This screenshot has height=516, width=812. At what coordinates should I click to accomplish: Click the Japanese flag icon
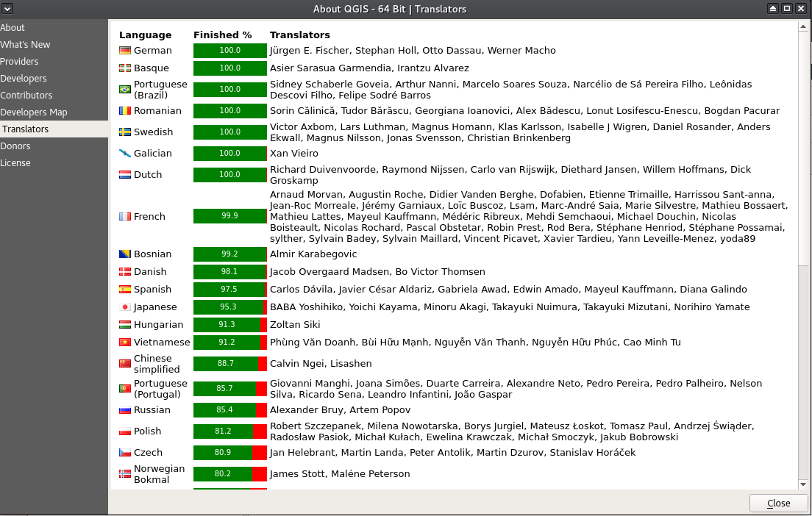point(125,307)
